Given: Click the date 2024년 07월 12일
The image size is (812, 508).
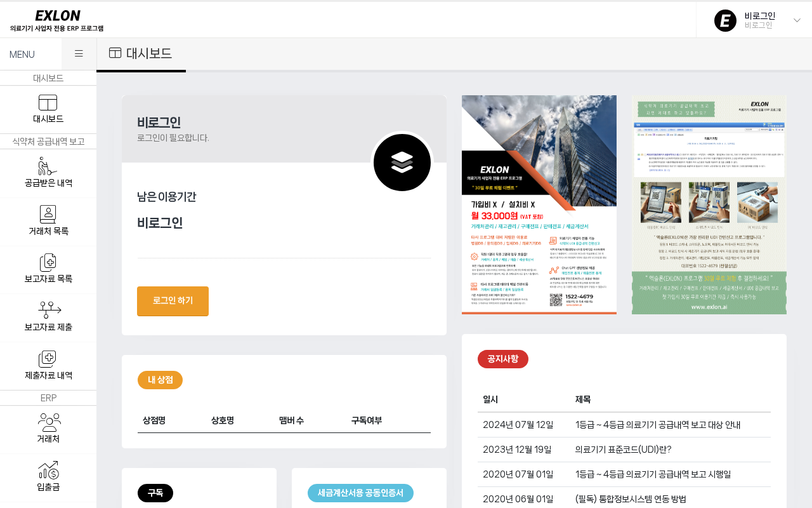Looking at the screenshot, I should pos(518,425).
